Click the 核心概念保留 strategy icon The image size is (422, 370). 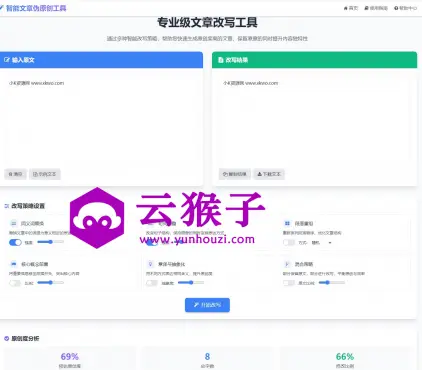coord(14,264)
